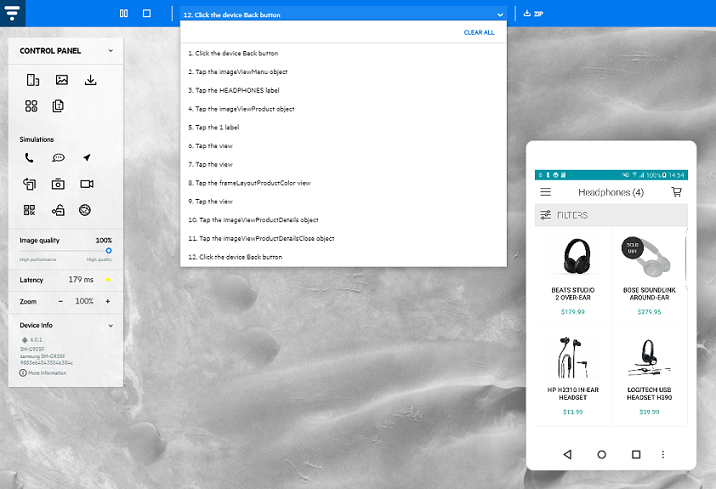Screen dimensions: 716x489
Task: Open the shopping cart on the device
Action: click(676, 192)
